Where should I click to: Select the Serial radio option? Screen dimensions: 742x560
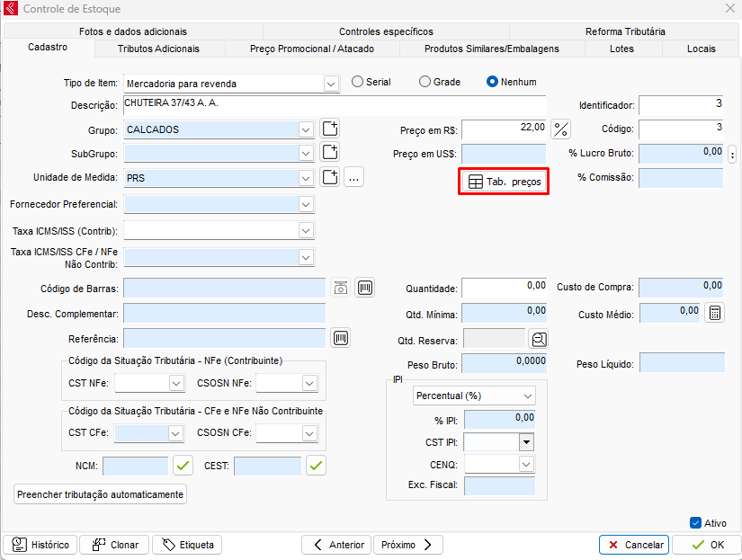(x=358, y=82)
